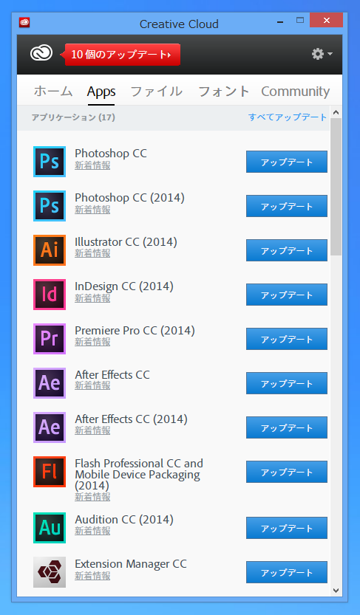The image size is (360, 615).
Task: Click the Audition CC (2014) icon
Action: click(49, 528)
